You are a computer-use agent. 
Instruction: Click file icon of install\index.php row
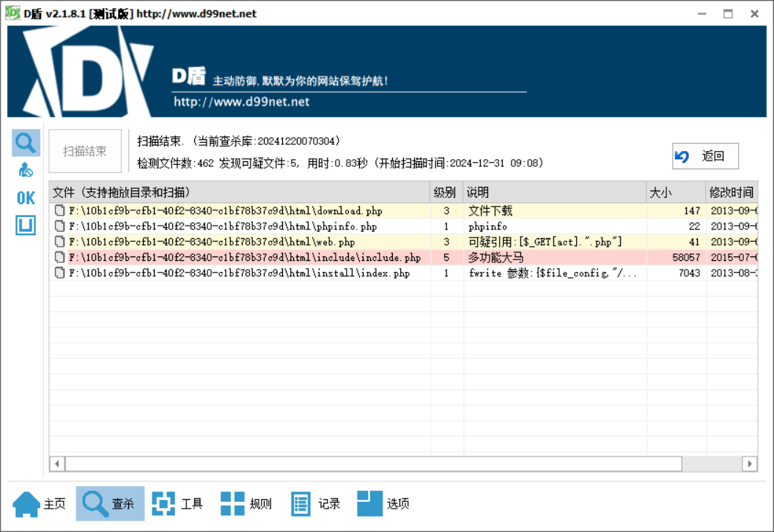click(x=59, y=273)
